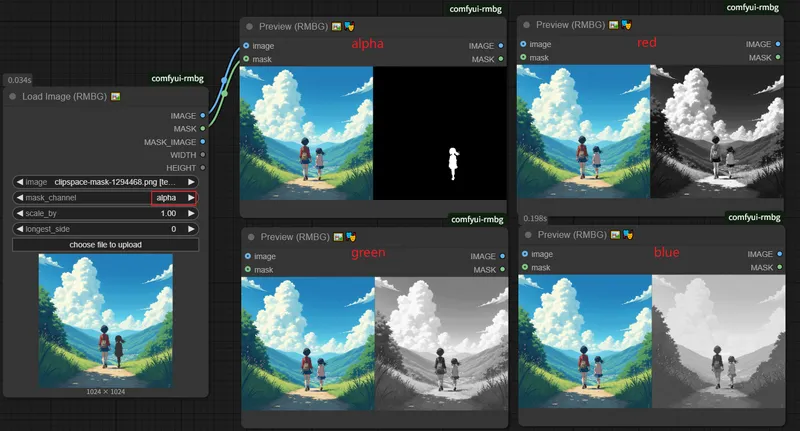Viewport: 800px width, 431px height.
Task: Select next mask_channel option with right arrow
Action: tap(192, 198)
